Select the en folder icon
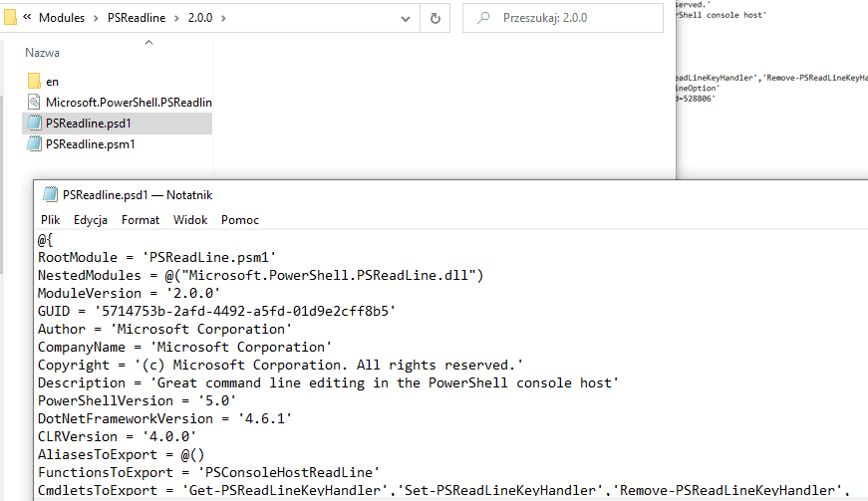 (x=34, y=82)
